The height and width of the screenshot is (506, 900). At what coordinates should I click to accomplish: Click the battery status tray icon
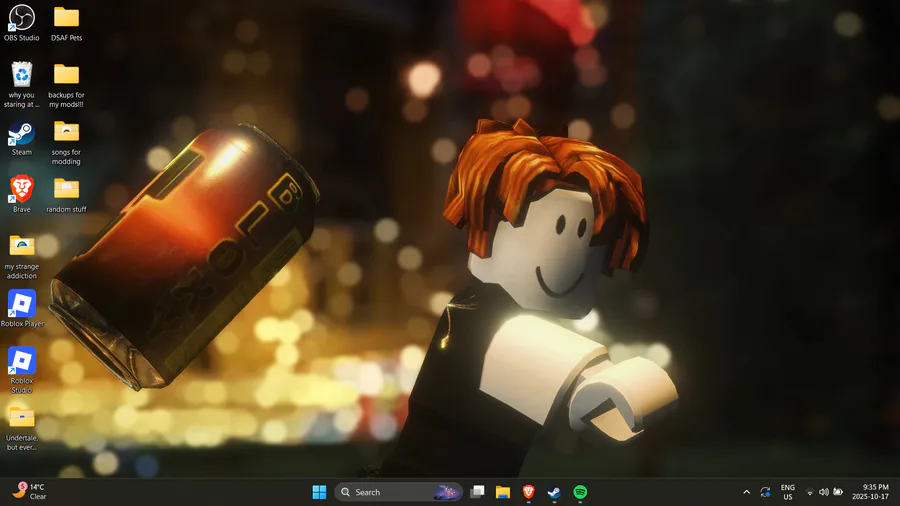click(838, 492)
